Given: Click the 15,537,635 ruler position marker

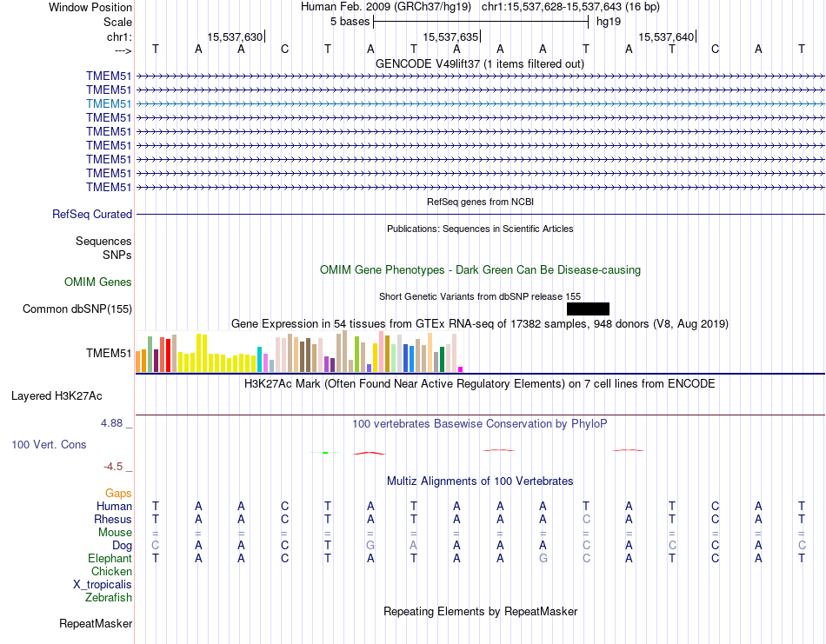Looking at the screenshot, I should click(x=451, y=37).
